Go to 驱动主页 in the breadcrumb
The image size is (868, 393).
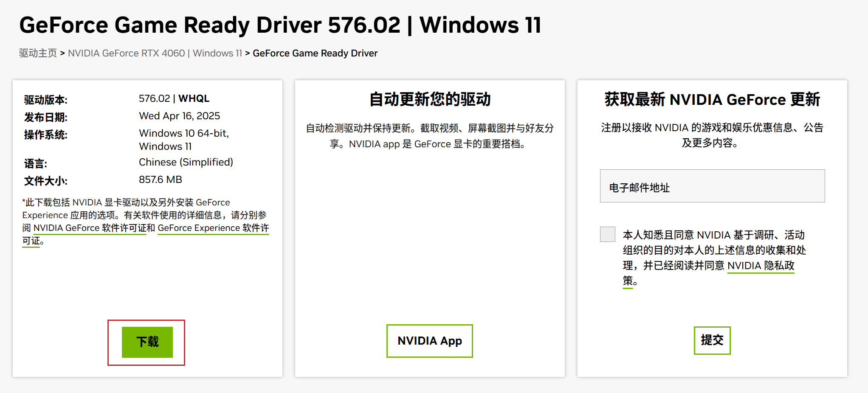click(38, 53)
